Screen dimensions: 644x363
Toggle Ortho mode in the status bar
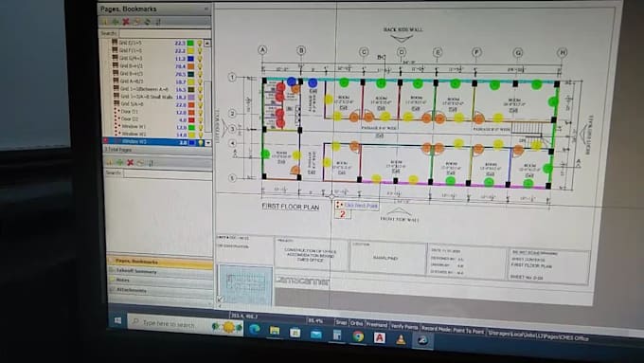click(x=356, y=323)
